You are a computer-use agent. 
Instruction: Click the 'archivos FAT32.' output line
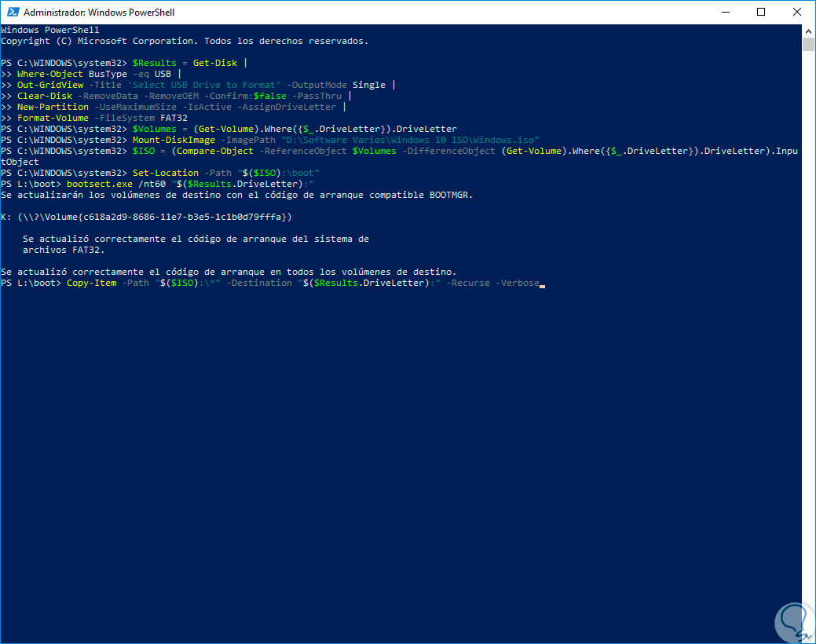tap(64, 250)
